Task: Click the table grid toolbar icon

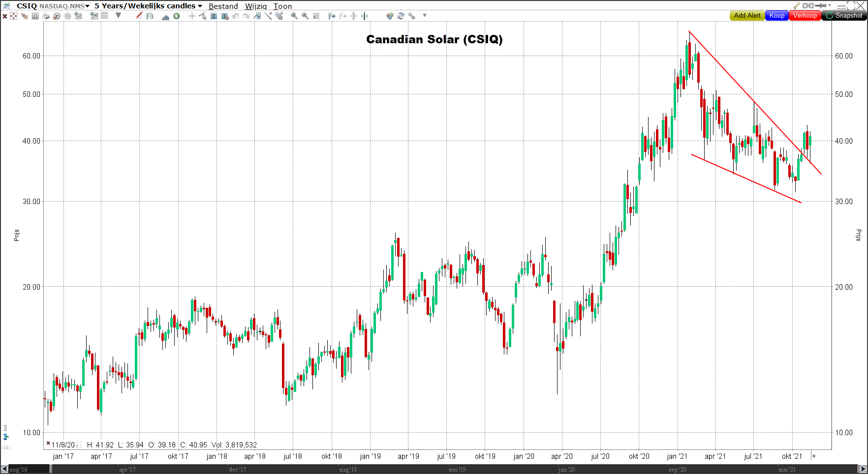Action: (35, 16)
